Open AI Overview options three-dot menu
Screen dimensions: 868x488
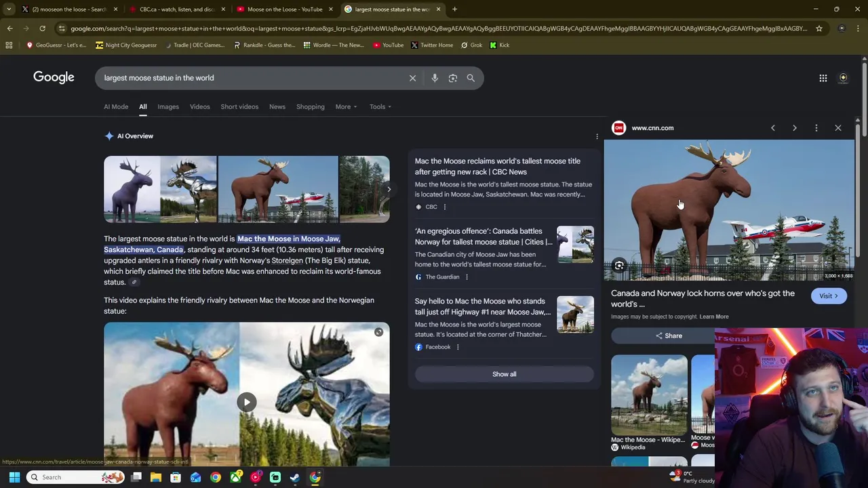597,136
